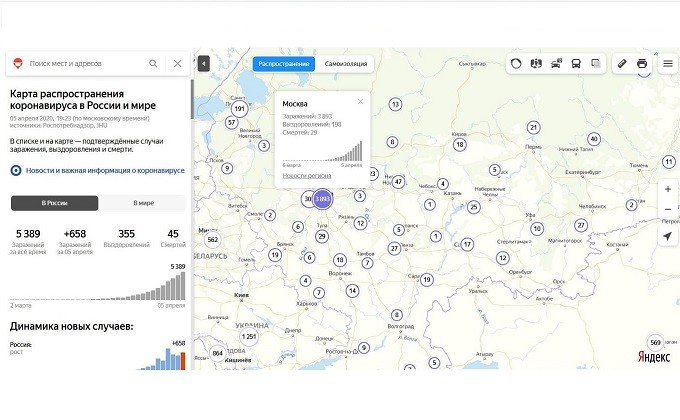Screen dimensions: 680x420
Task: Show public transport with bus icon
Action: pyautogui.click(x=576, y=63)
